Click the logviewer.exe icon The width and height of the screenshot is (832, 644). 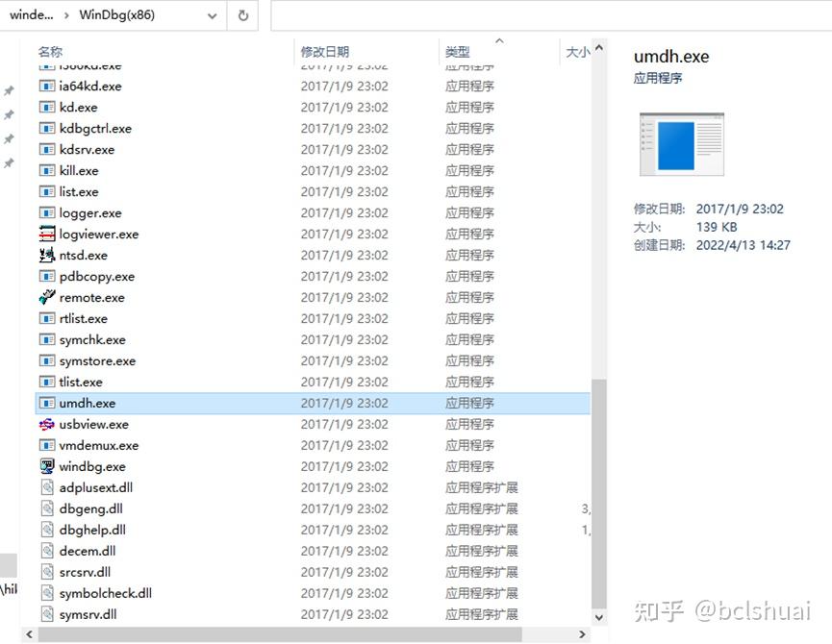click(x=47, y=234)
